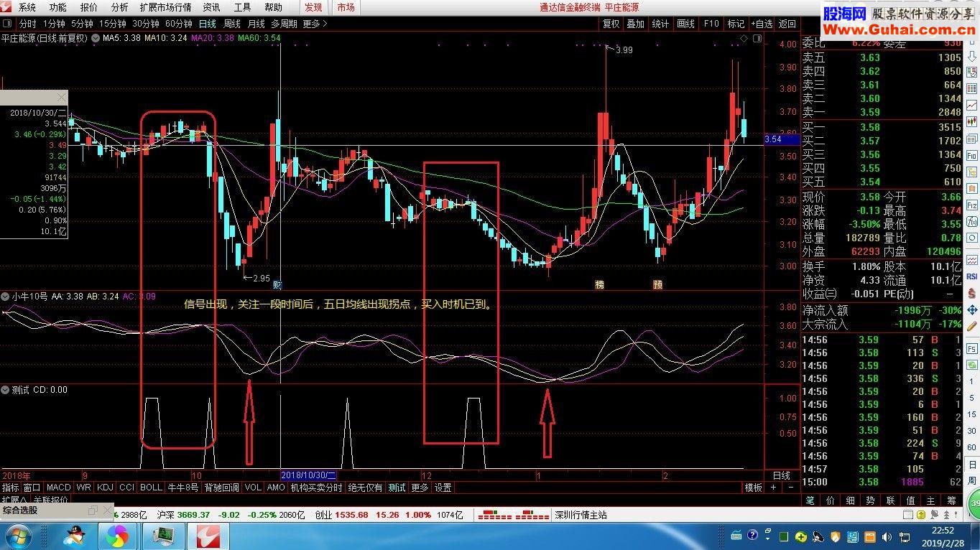Select the MACD indicator
980x550 pixels.
click(x=59, y=488)
